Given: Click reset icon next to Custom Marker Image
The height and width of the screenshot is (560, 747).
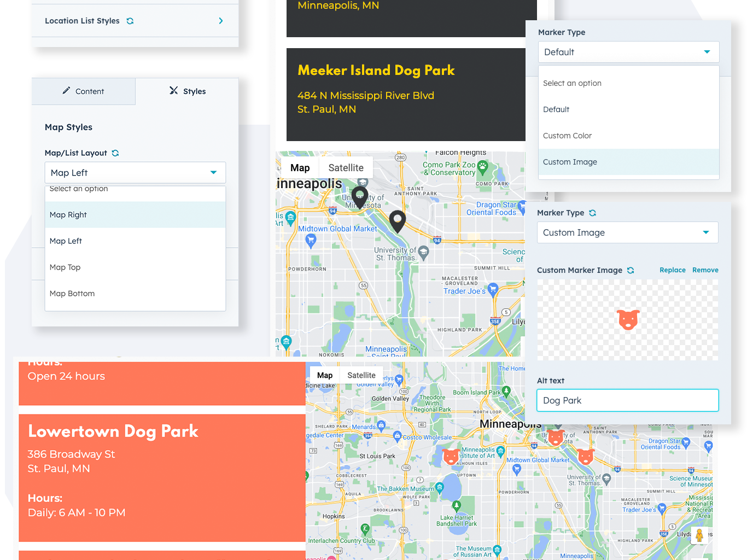Looking at the screenshot, I should click(631, 270).
